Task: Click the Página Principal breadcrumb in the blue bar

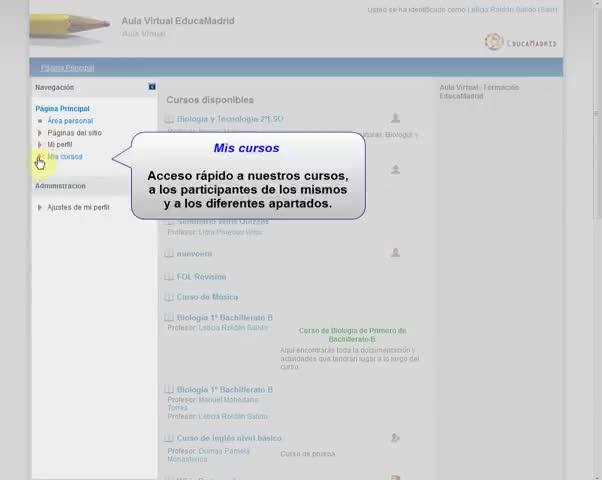Action: click(x=67, y=68)
